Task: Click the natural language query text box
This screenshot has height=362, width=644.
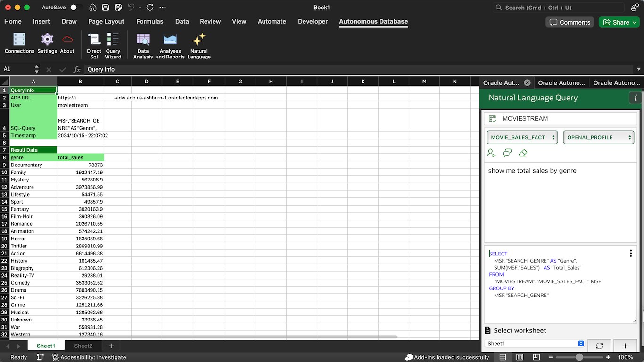Action: pos(560,202)
